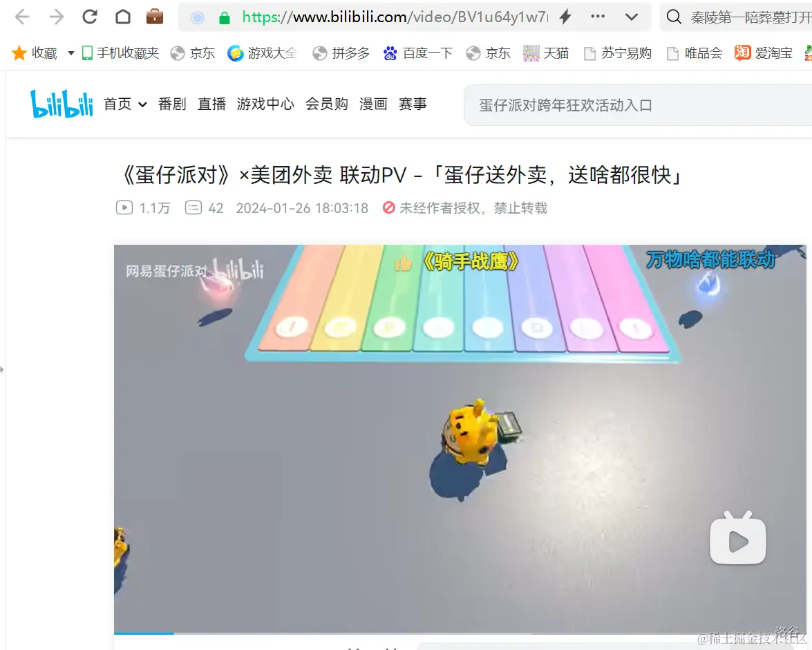The width and height of the screenshot is (812, 650).
Task: Open 天猫 bookmark
Action: [x=546, y=53]
